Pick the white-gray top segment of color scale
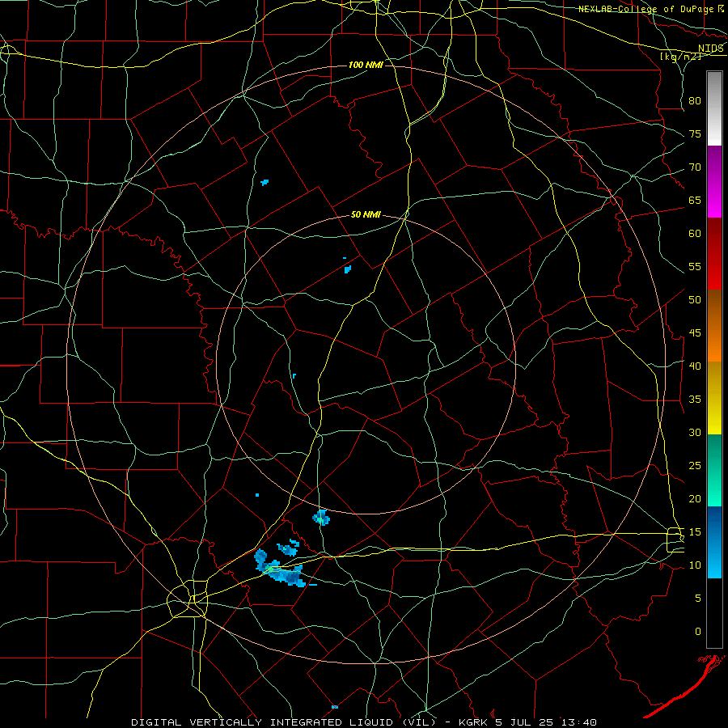The width and height of the screenshot is (728, 728). pos(714,108)
